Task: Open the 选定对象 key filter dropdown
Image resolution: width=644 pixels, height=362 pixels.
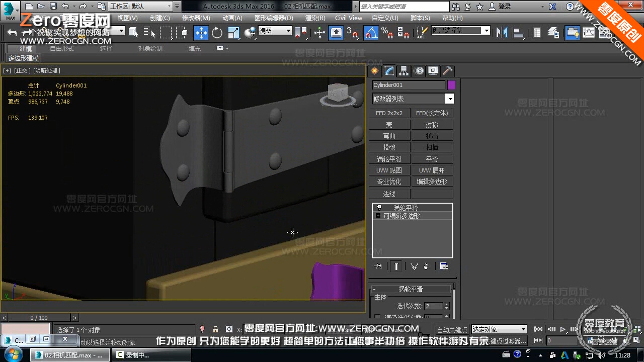Action: (x=499, y=329)
